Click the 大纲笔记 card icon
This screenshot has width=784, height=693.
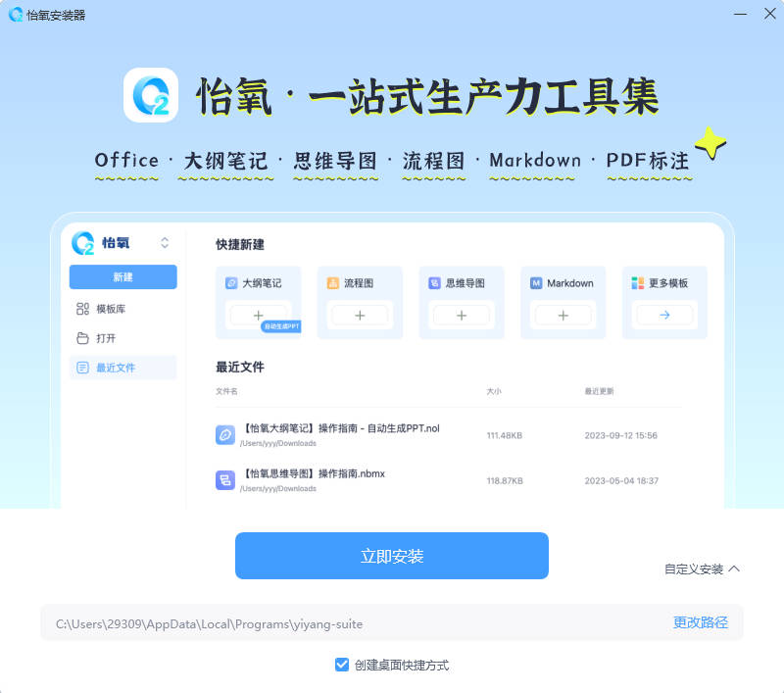pyautogui.click(x=231, y=283)
